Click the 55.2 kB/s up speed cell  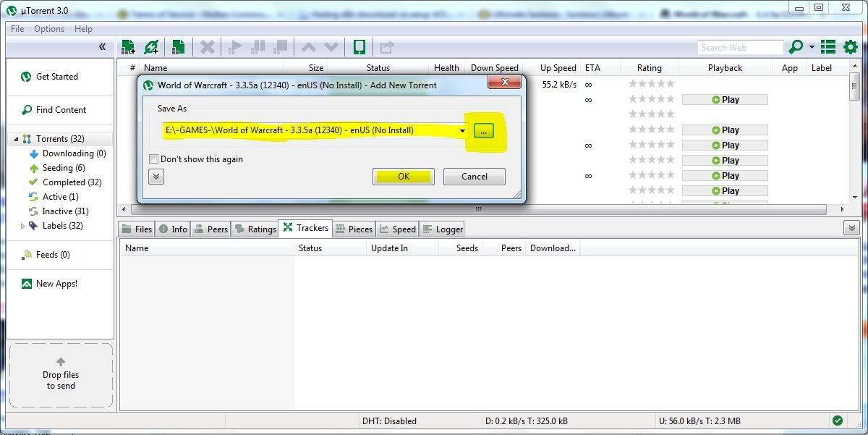click(559, 85)
